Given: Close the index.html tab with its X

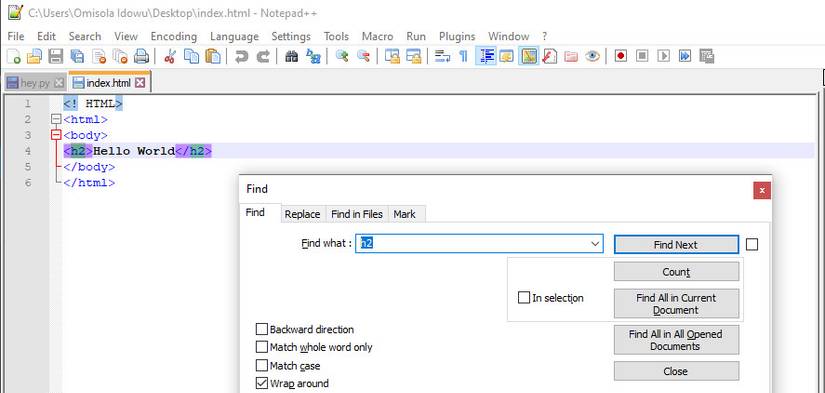Looking at the screenshot, I should [139, 83].
